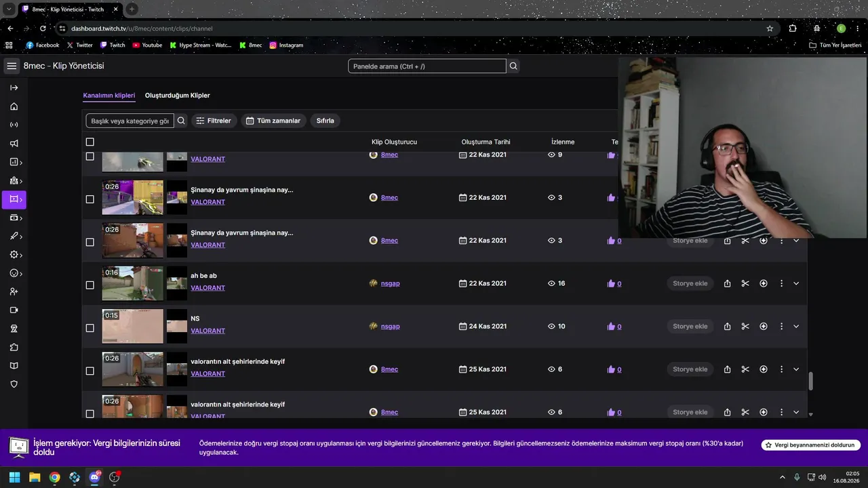The height and width of the screenshot is (488, 868).
Task: Click the add-user icon in the sidebar
Action: (x=14, y=291)
